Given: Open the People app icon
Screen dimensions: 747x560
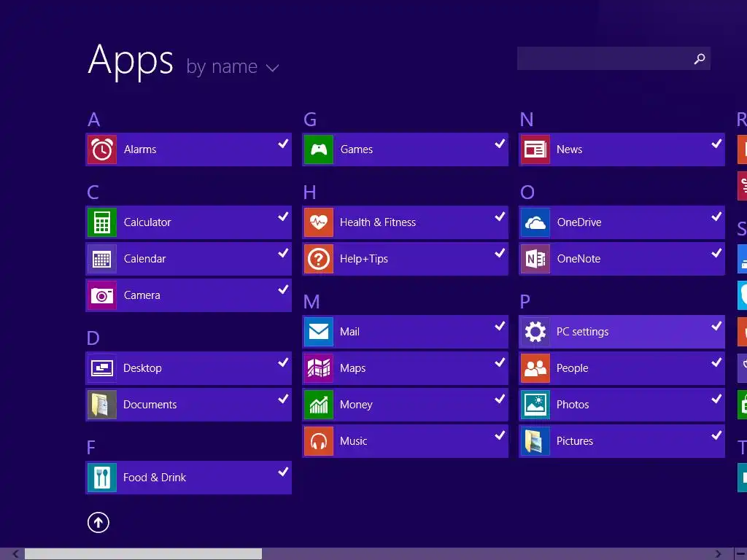Looking at the screenshot, I should pos(535,368).
